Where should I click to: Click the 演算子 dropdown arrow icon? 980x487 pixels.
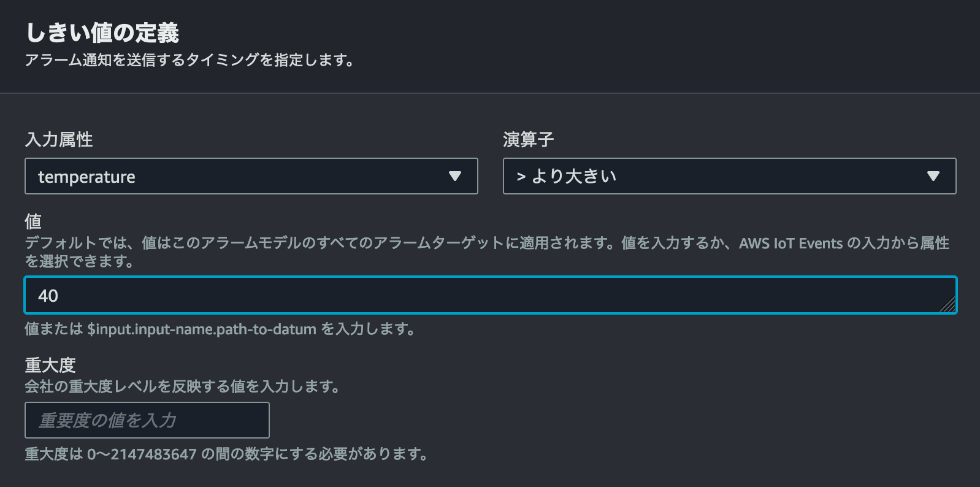(x=933, y=177)
